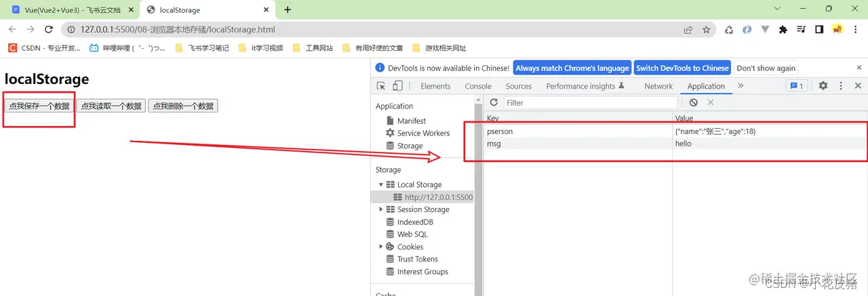
Task: Click Don't show again button
Action: [x=766, y=68]
